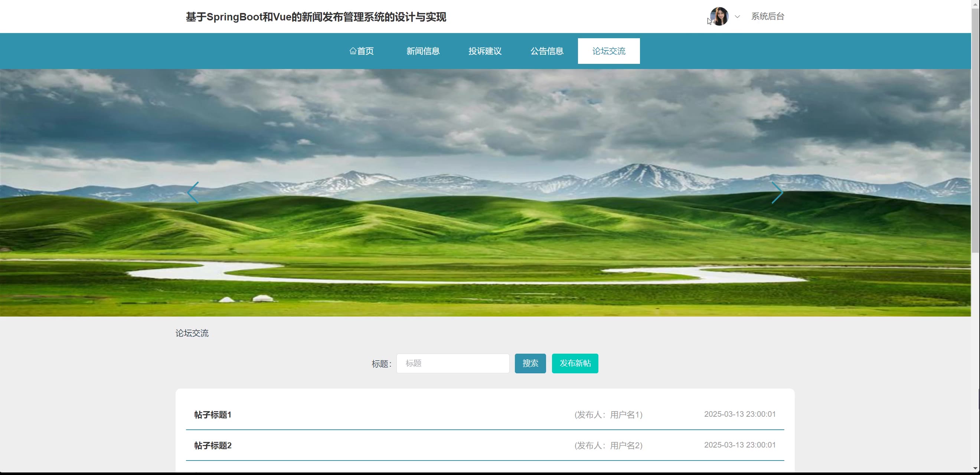This screenshot has width=980, height=475.
Task: Click 论坛交流 breadcrumb text above search
Action: point(192,333)
